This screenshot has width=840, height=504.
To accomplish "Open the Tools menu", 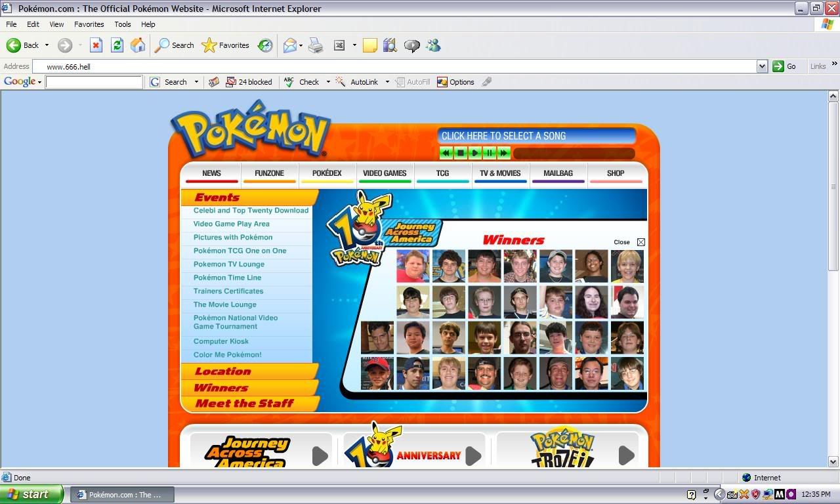I will coord(123,24).
